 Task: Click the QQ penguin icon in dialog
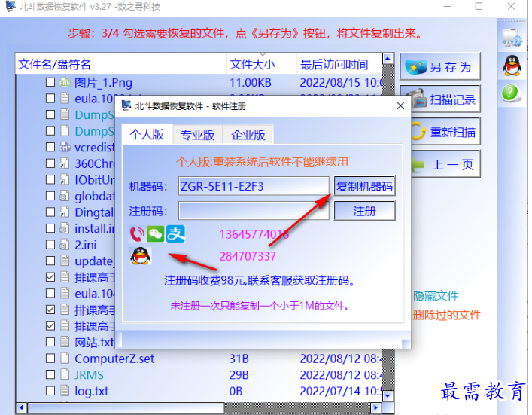pyautogui.click(x=141, y=256)
